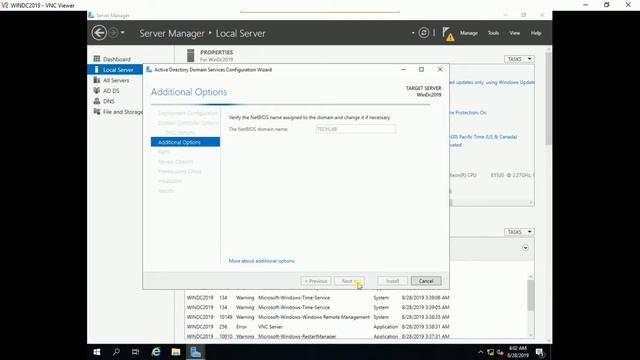
Task: Select Dashboard in the sidebar
Action: 116,59
